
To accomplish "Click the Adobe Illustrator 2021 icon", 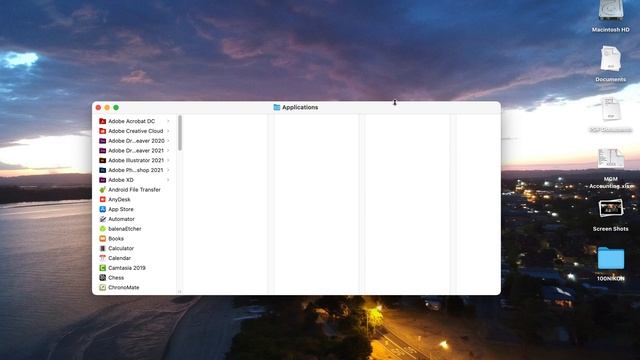I will 102,160.
